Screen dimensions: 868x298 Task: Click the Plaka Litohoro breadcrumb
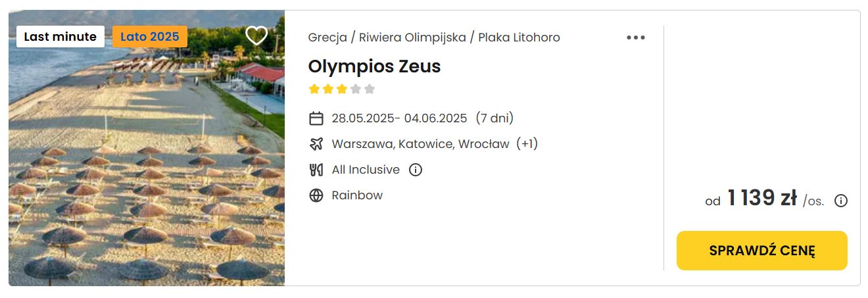click(519, 37)
